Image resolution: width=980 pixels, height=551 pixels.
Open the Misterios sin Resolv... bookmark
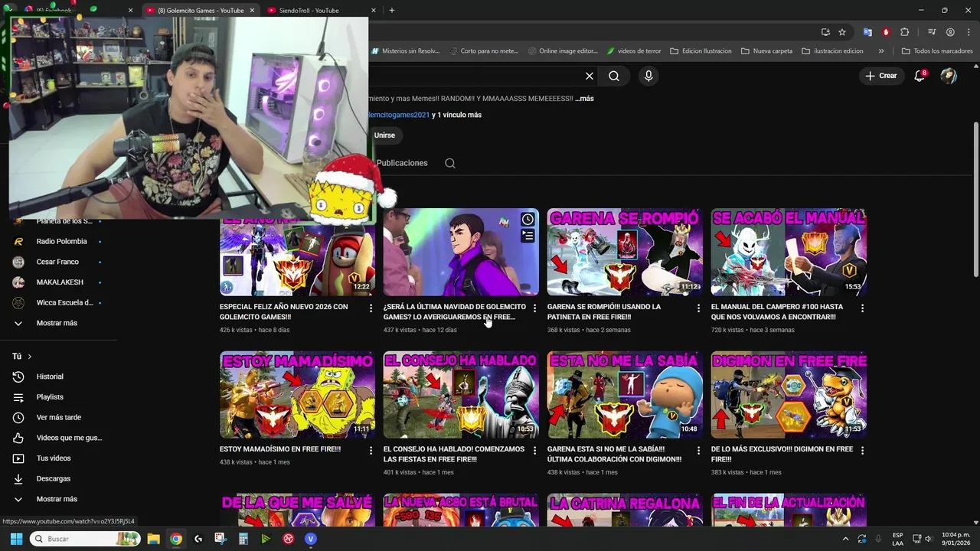(405, 51)
